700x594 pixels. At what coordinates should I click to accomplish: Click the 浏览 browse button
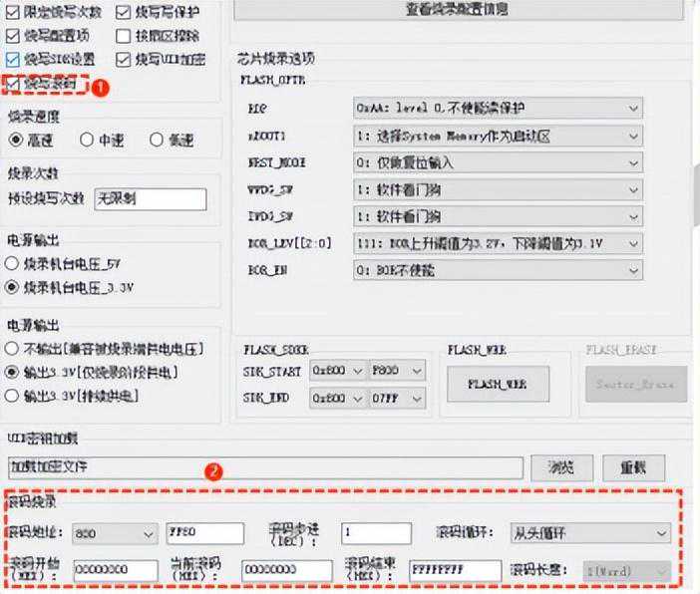click(x=561, y=467)
